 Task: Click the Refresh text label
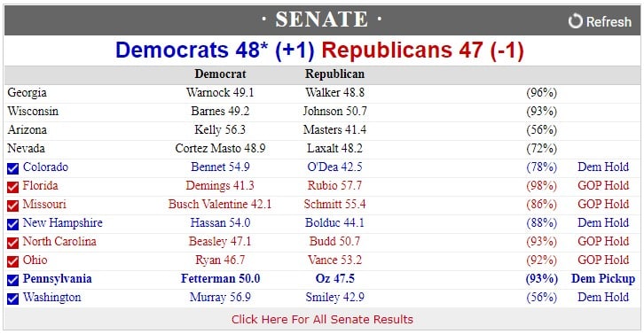click(x=609, y=21)
